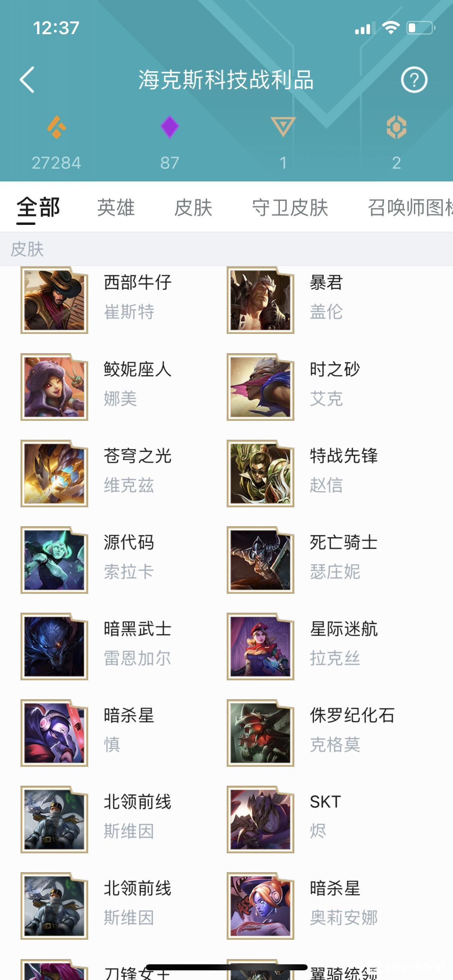Tap the purple gem icon showing 87

pos(170,127)
